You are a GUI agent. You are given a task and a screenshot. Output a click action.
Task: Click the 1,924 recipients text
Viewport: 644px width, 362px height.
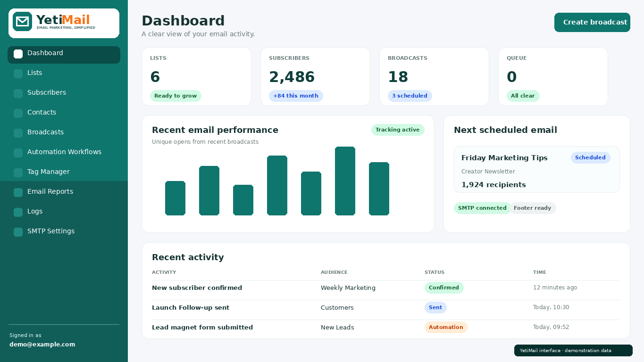click(x=493, y=185)
